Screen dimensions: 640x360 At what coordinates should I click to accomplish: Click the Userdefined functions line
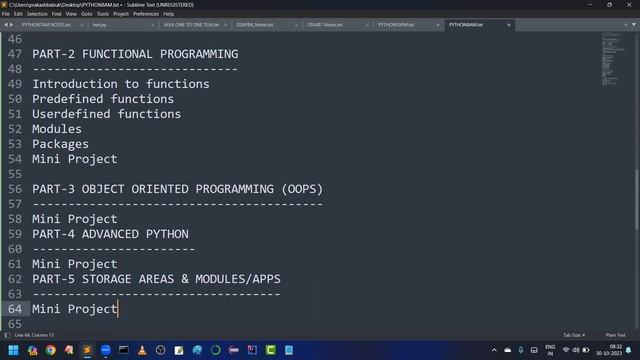point(107,114)
